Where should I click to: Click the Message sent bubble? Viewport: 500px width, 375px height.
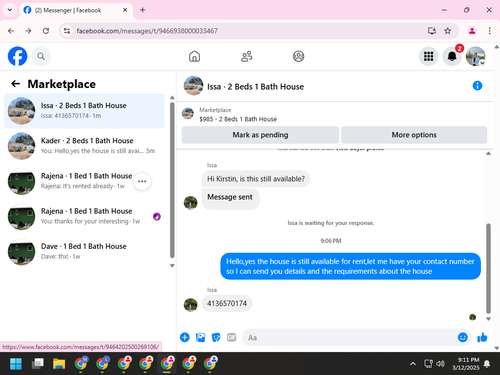tap(230, 199)
